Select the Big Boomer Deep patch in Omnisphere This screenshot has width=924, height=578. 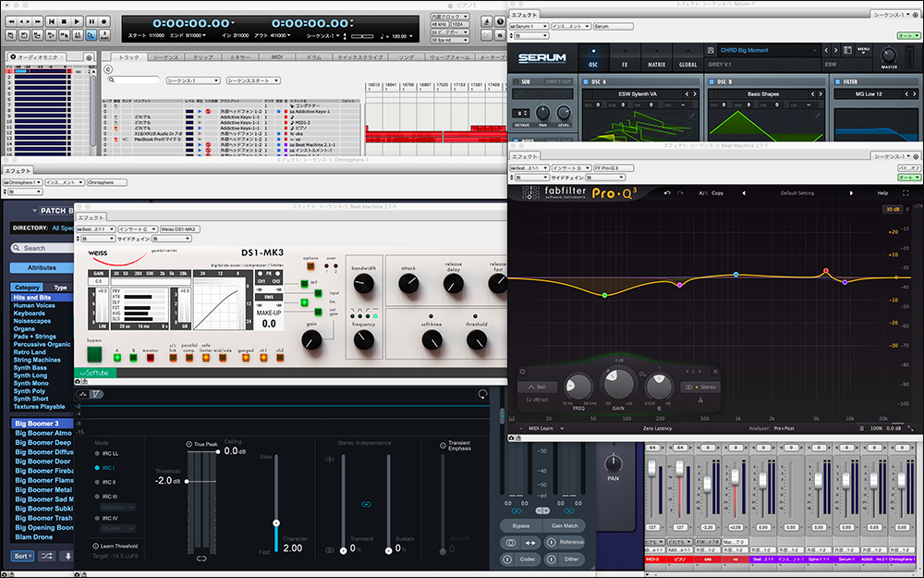coord(43,442)
